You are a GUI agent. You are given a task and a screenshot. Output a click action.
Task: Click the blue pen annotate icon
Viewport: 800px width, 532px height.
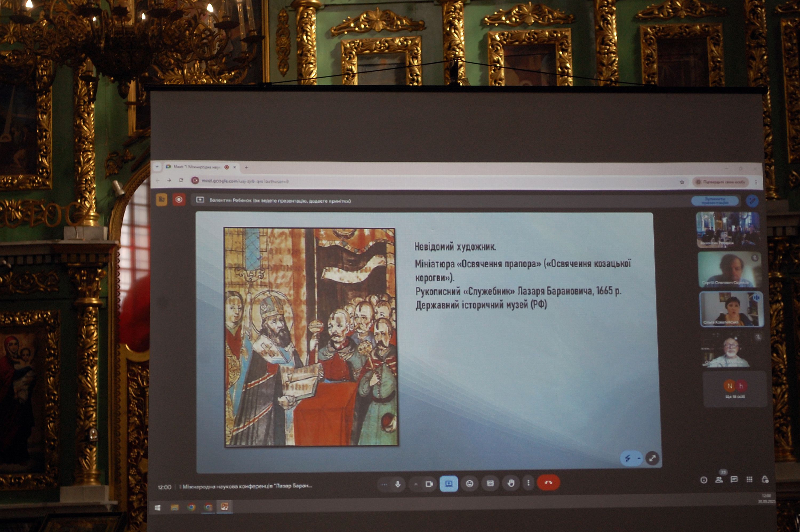pos(752,201)
